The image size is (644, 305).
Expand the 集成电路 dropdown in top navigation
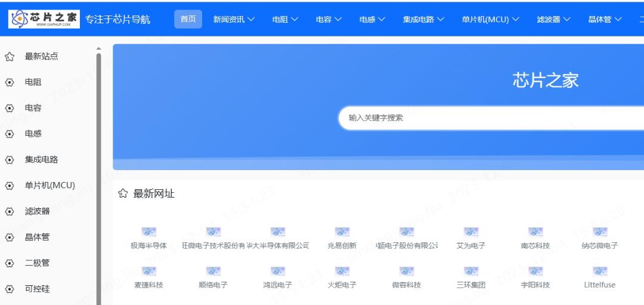point(423,19)
